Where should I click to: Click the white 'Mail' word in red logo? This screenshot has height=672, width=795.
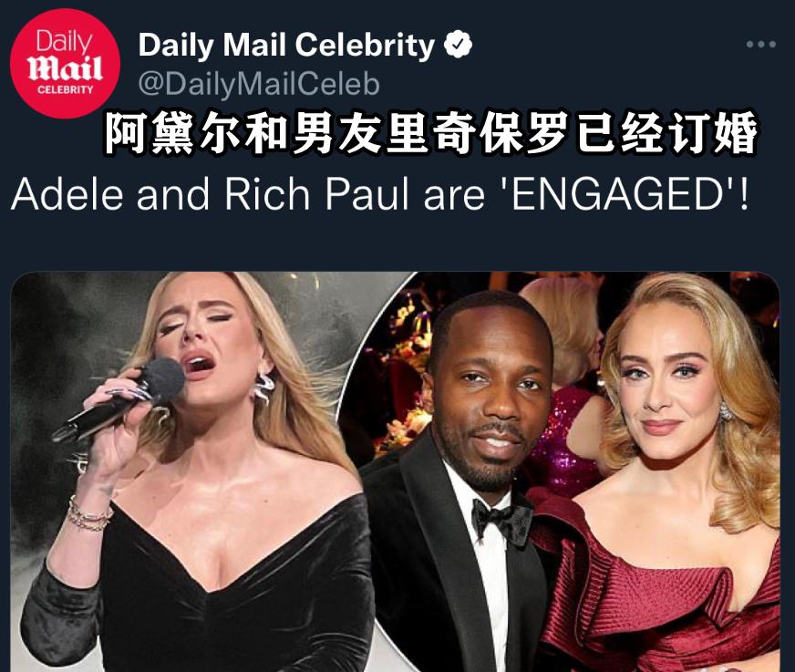(65, 68)
